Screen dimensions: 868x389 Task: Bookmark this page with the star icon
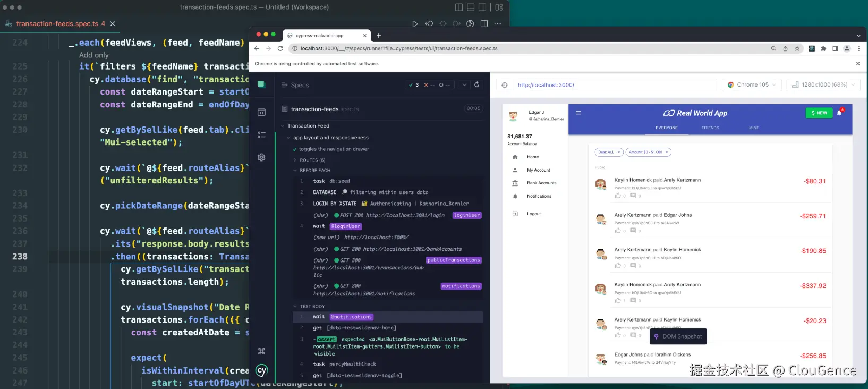797,48
